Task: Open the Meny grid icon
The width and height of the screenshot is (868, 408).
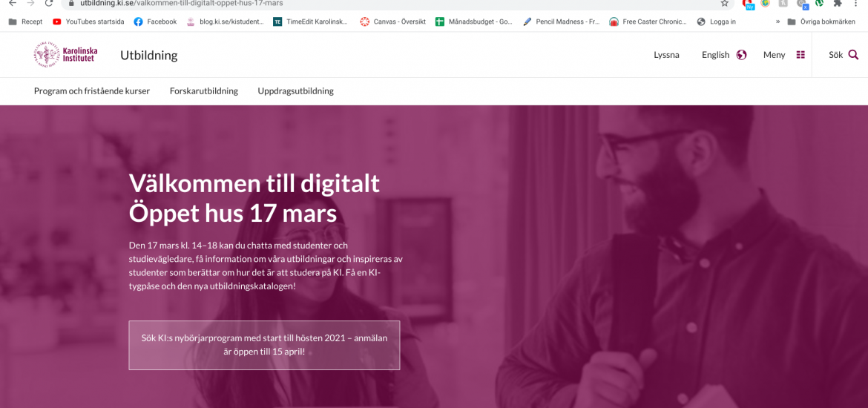Action: [x=800, y=55]
